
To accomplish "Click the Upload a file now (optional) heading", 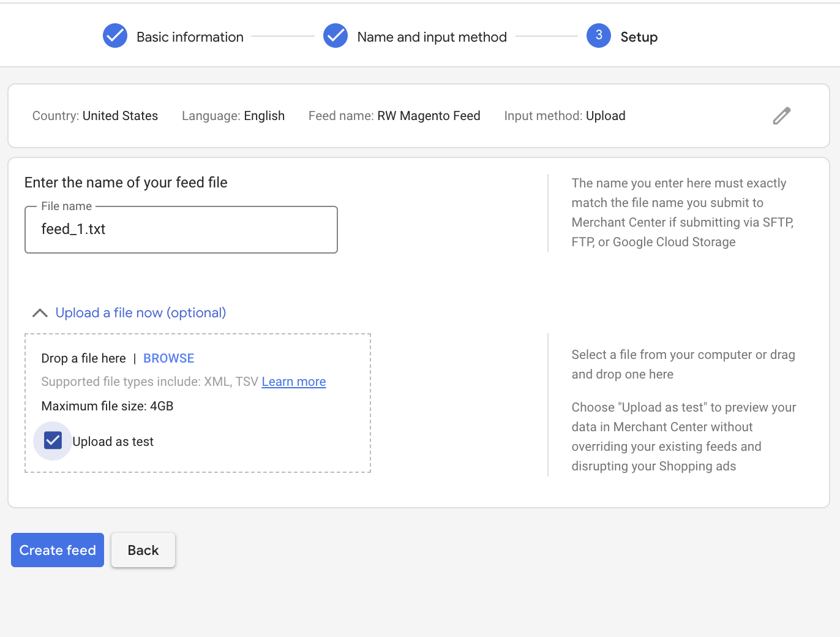I will coord(141,313).
